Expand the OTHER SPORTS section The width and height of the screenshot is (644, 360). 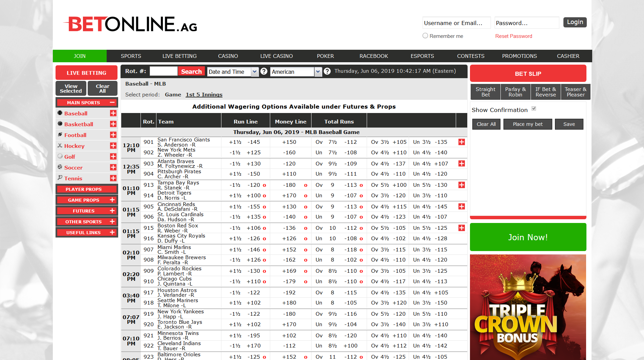[x=112, y=222]
